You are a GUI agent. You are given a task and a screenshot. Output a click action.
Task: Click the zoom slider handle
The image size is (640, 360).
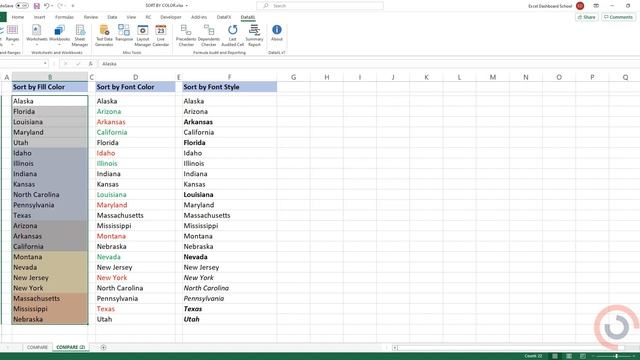(616, 356)
